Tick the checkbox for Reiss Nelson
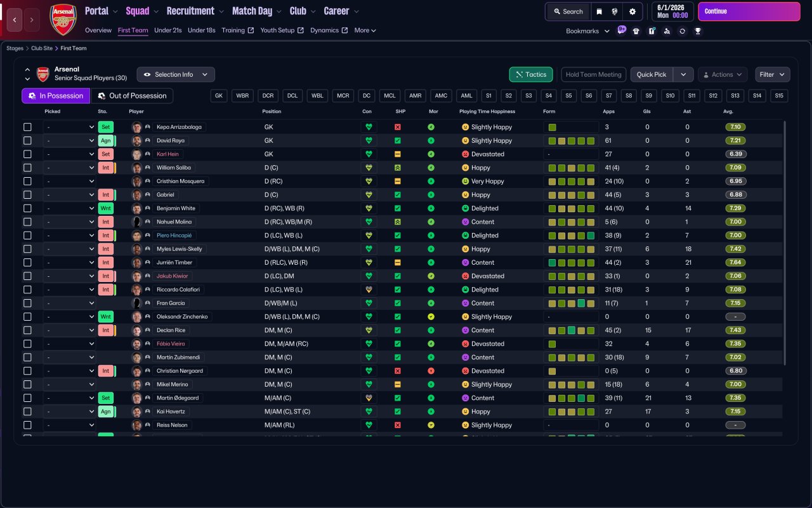This screenshot has height=508, width=812. click(x=27, y=425)
